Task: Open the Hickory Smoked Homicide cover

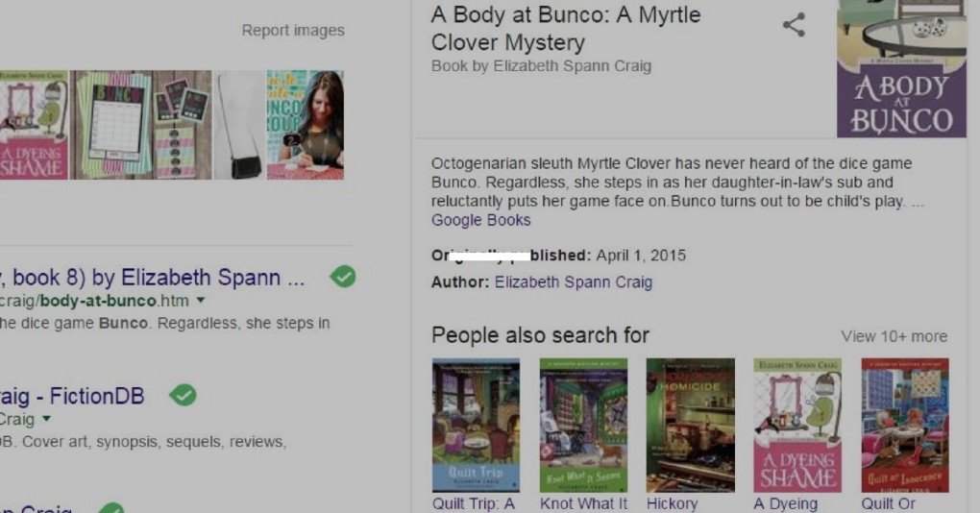Action: click(x=691, y=425)
